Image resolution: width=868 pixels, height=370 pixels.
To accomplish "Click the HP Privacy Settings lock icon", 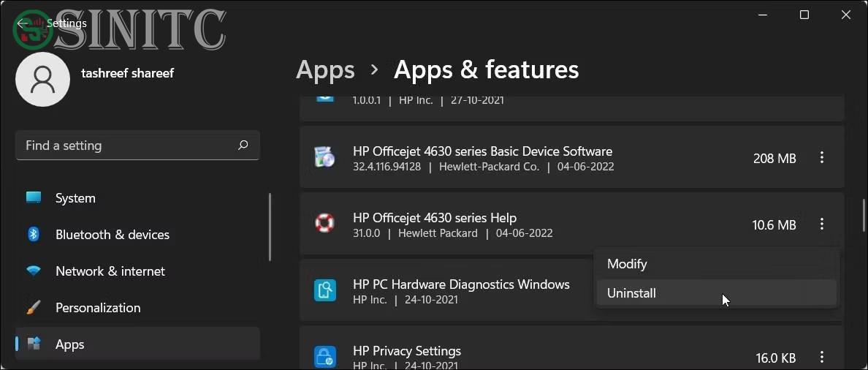I will (325, 356).
